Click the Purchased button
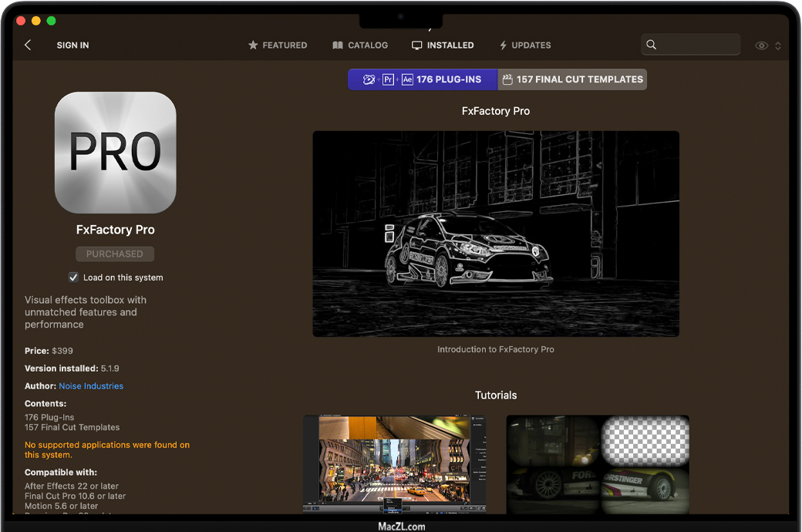This screenshot has height=532, width=802. pyautogui.click(x=115, y=254)
